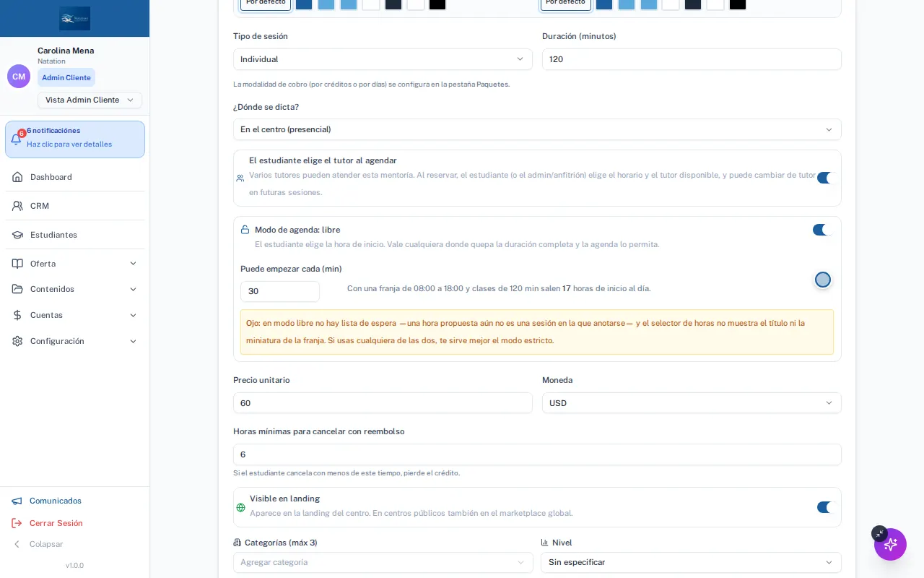Click the small minimize icon above assistant button
Screen dimensions: 924x578
pyautogui.click(x=879, y=533)
